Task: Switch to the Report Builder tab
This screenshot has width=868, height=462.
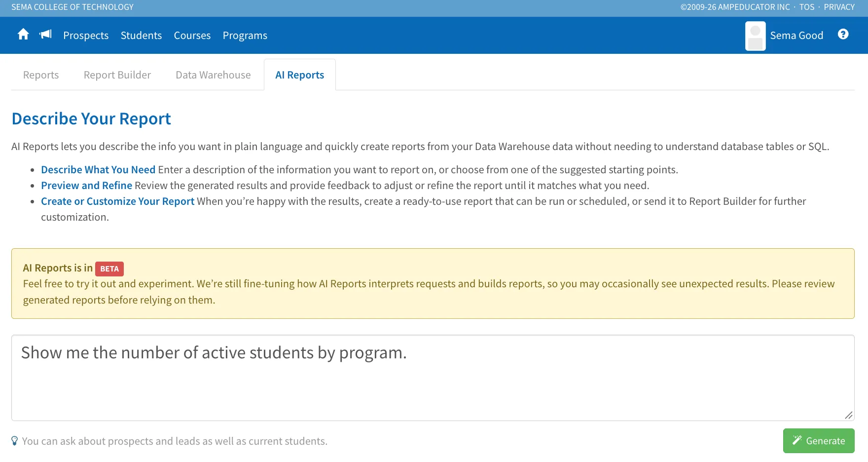Action: click(117, 75)
